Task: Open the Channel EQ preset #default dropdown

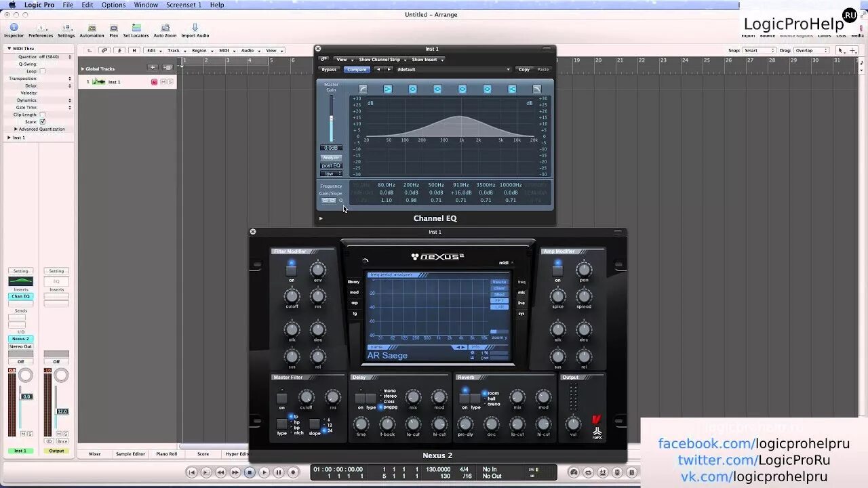Action: [453, 69]
